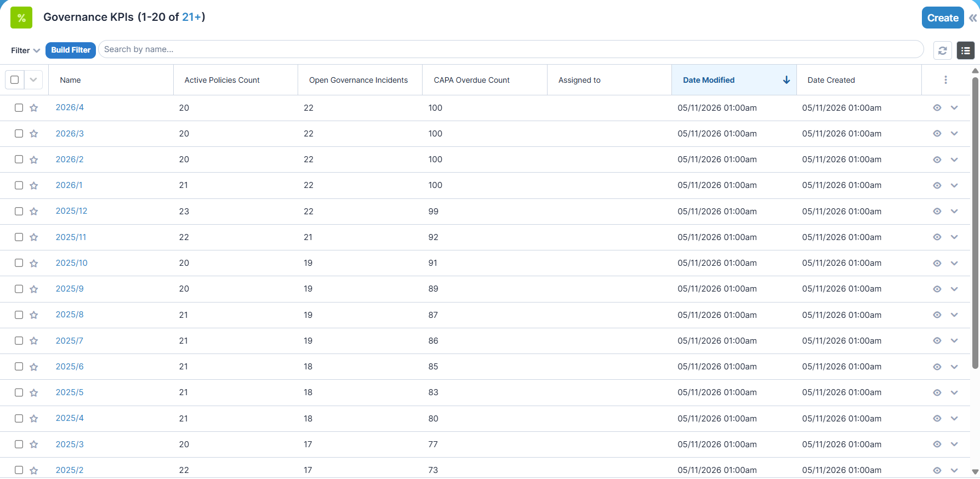980x479 pixels.
Task: Star the 2025/8 record
Action: click(x=34, y=315)
